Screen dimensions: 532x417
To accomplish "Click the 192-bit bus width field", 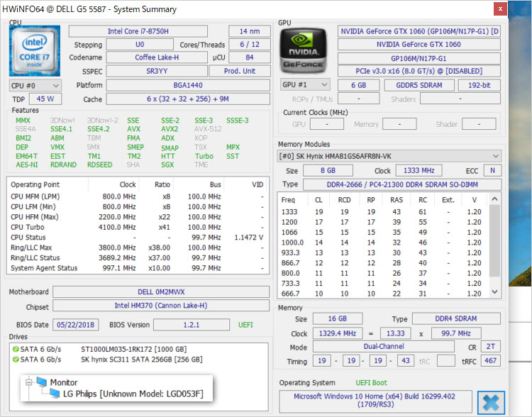I will pyautogui.click(x=480, y=86).
